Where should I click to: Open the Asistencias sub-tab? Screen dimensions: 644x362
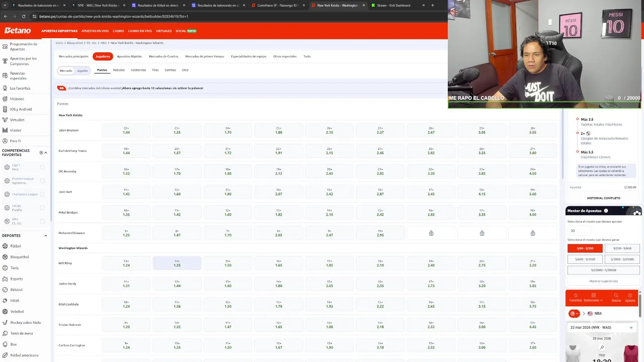pos(138,70)
